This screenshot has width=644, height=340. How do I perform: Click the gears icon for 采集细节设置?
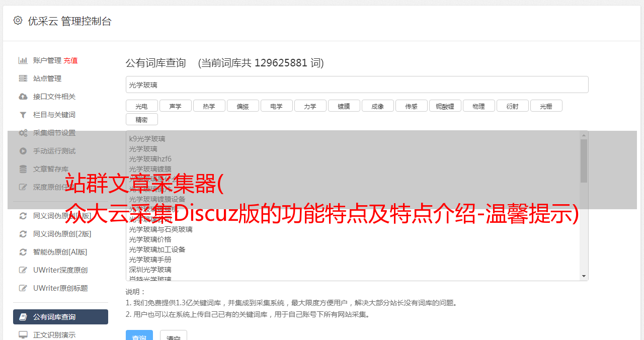click(23, 133)
